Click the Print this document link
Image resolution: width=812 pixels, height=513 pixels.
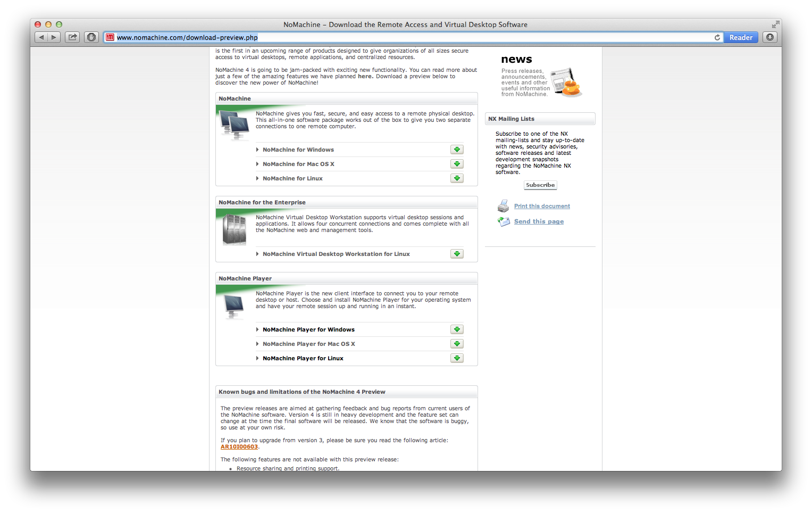tap(542, 206)
